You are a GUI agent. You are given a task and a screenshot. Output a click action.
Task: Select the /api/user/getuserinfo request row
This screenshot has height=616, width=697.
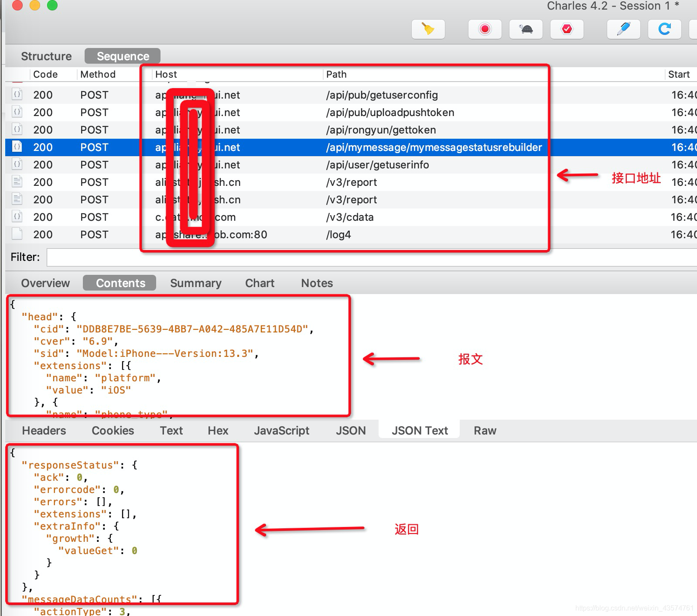(x=351, y=165)
